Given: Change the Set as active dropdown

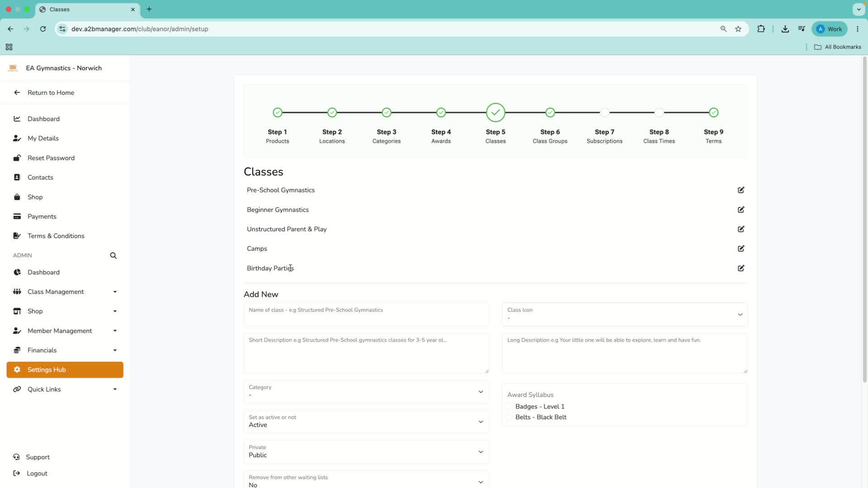Looking at the screenshot, I should click(x=366, y=422).
